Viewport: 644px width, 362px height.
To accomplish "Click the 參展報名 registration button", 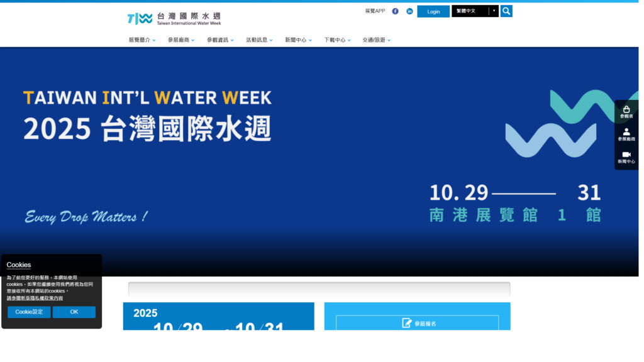I will 418,324.
